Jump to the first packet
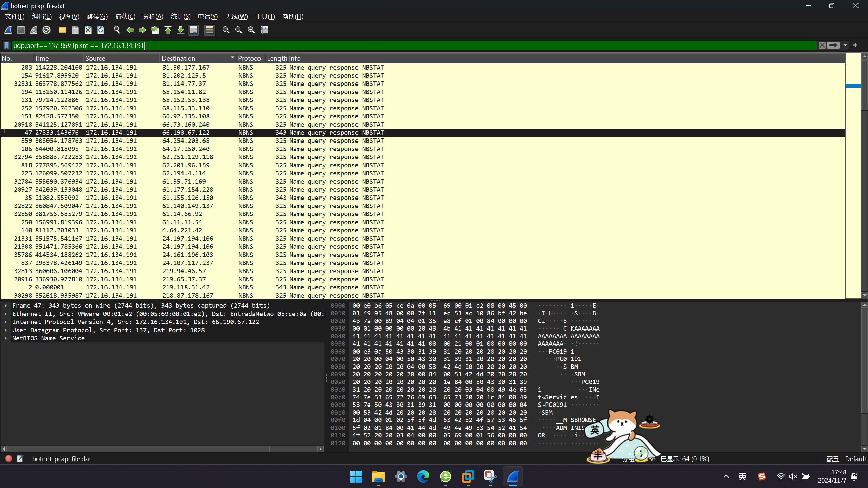Viewport: 868px width, 488px height. click(x=168, y=30)
